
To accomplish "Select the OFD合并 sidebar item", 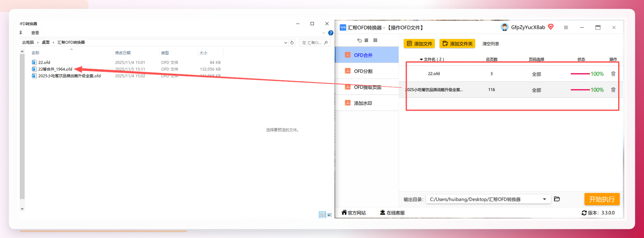I will pos(367,55).
